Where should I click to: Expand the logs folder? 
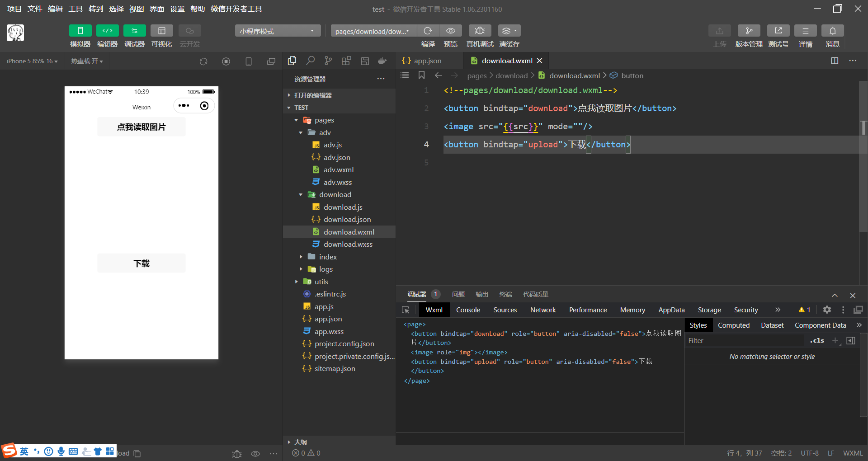339,269
